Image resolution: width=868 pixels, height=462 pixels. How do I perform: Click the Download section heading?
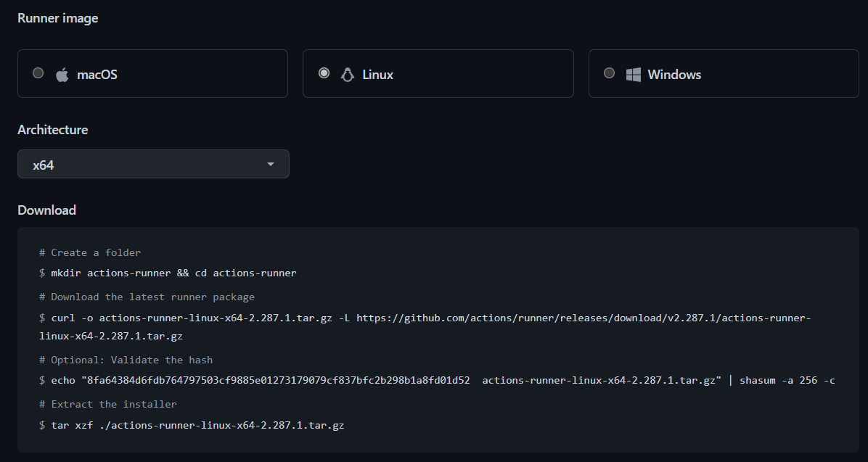click(46, 210)
